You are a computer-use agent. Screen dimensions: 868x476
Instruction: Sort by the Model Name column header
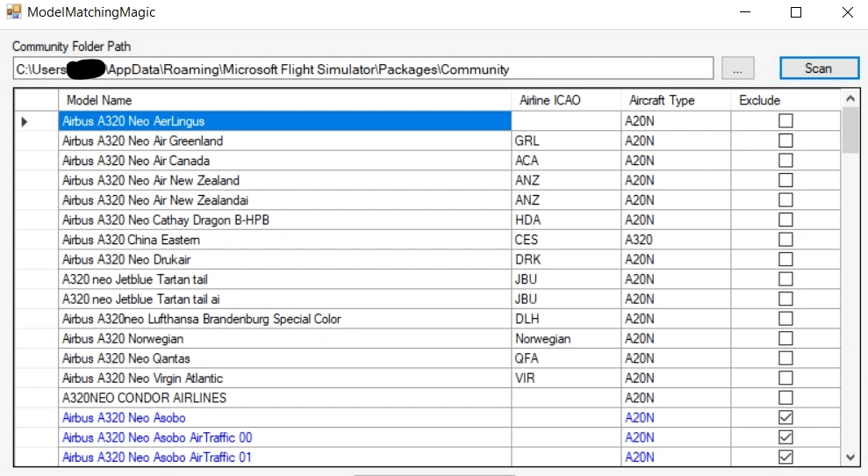pyautogui.click(x=284, y=100)
